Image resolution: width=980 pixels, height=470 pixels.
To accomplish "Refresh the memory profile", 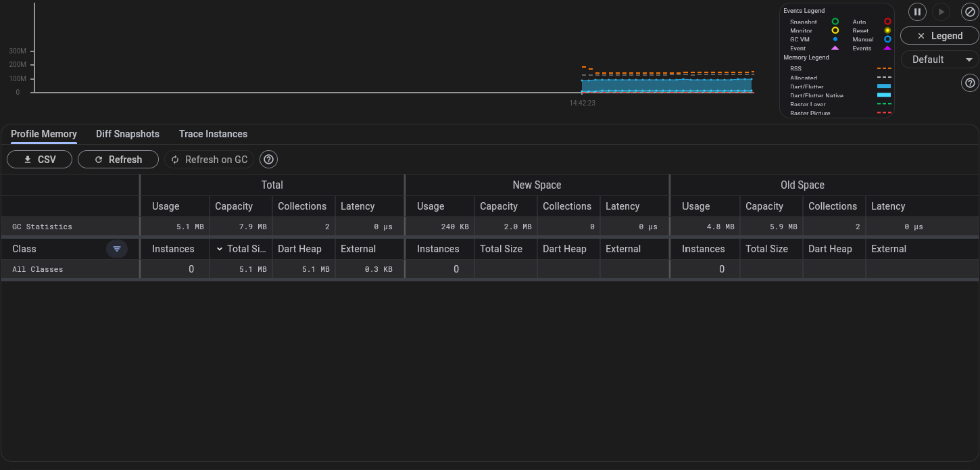I will pos(118,160).
